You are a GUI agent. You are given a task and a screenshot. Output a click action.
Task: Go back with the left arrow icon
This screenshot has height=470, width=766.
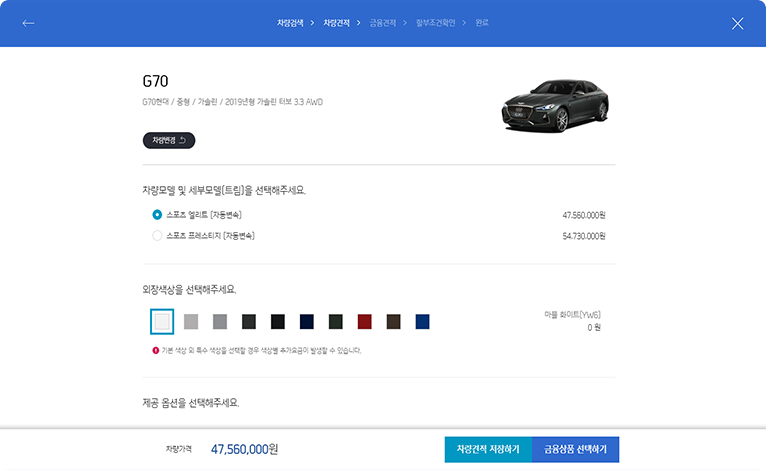tap(28, 23)
